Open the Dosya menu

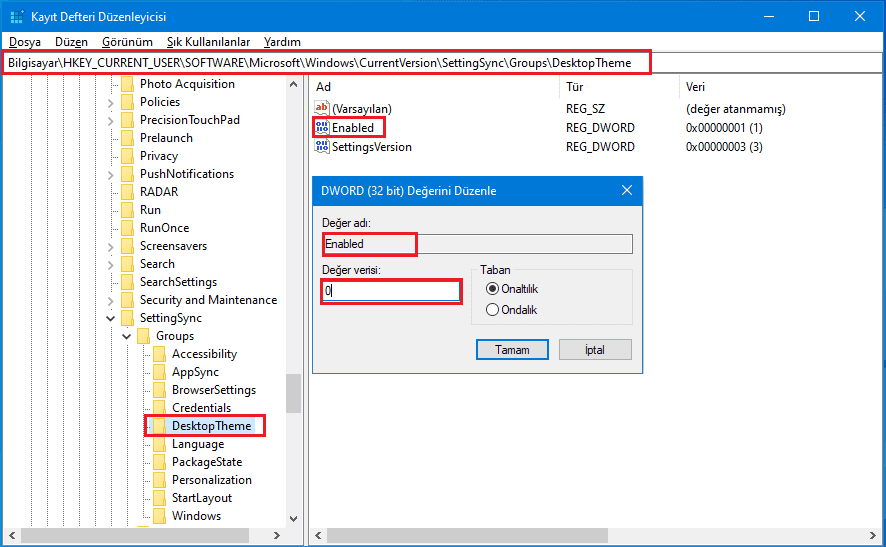point(25,42)
